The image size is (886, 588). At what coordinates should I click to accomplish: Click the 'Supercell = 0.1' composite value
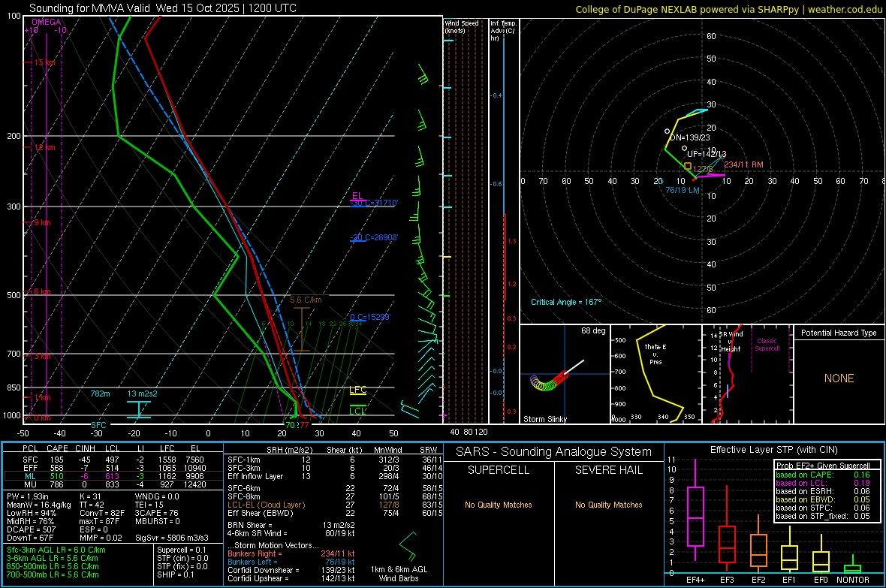pyautogui.click(x=182, y=550)
